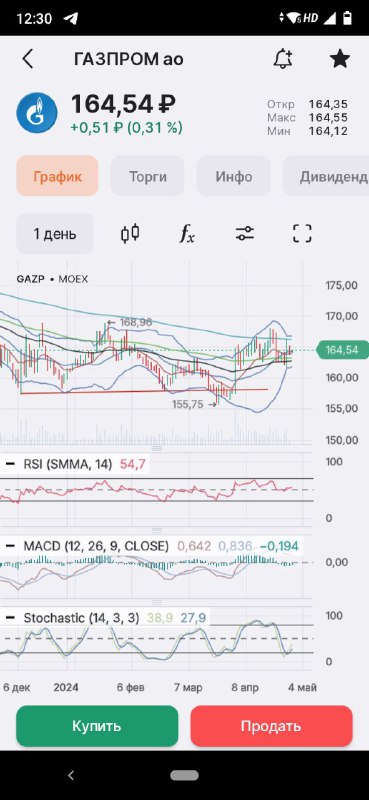The image size is (369, 800).
Task: Open the Дивиденды tab
Action: 326,177
